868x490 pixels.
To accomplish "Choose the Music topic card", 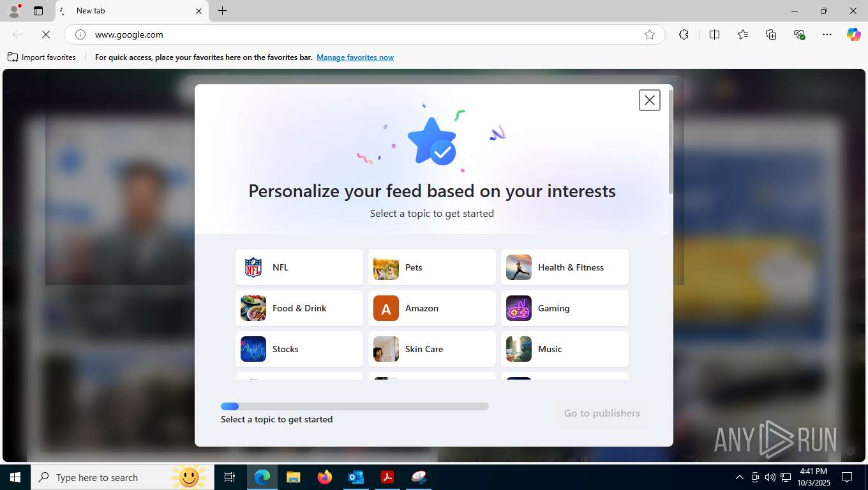I will (x=565, y=349).
